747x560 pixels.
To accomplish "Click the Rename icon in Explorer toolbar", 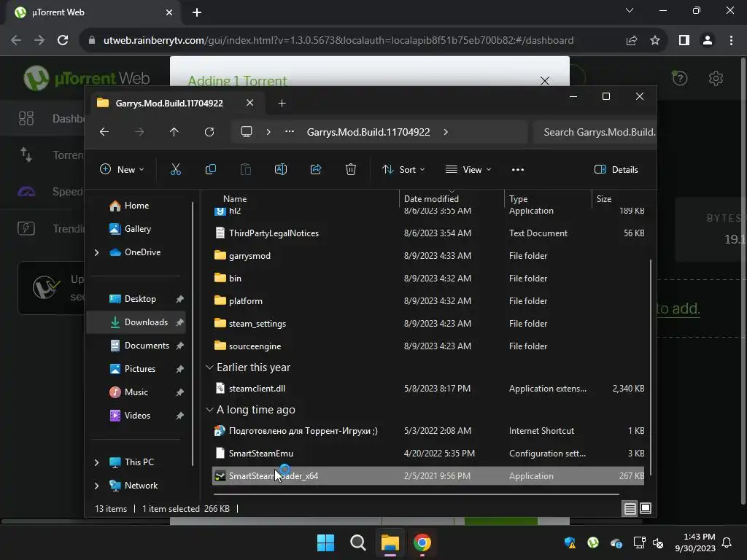I will 281,169.
